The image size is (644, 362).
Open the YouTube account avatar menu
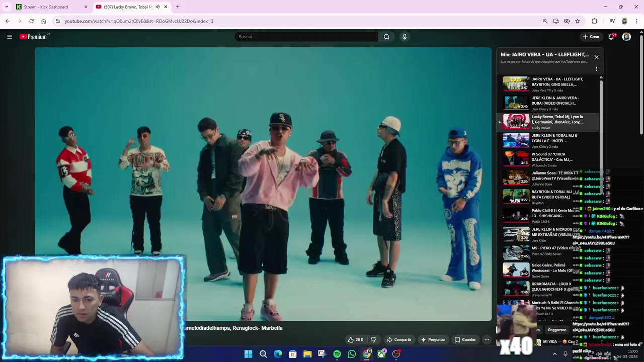coord(626,37)
